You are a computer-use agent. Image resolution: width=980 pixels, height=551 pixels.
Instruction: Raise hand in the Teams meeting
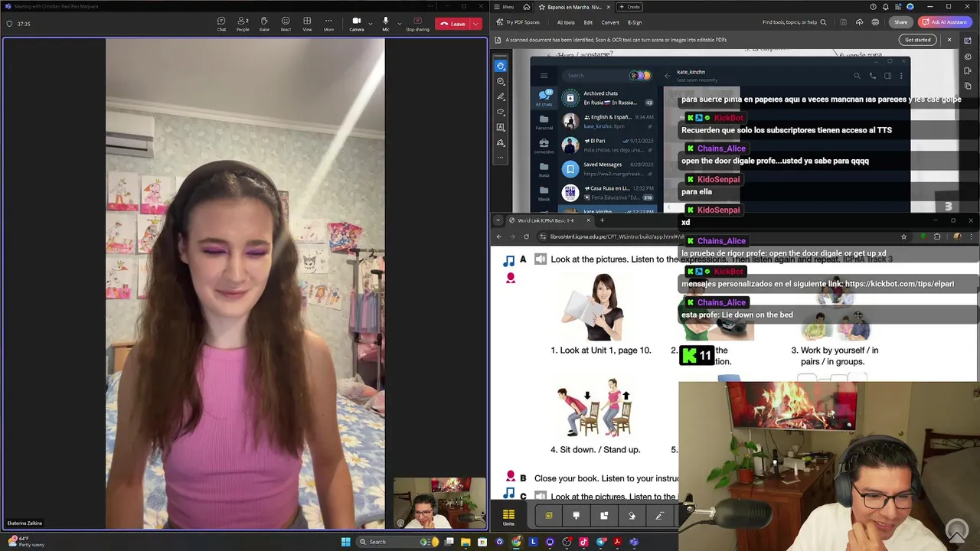264,24
